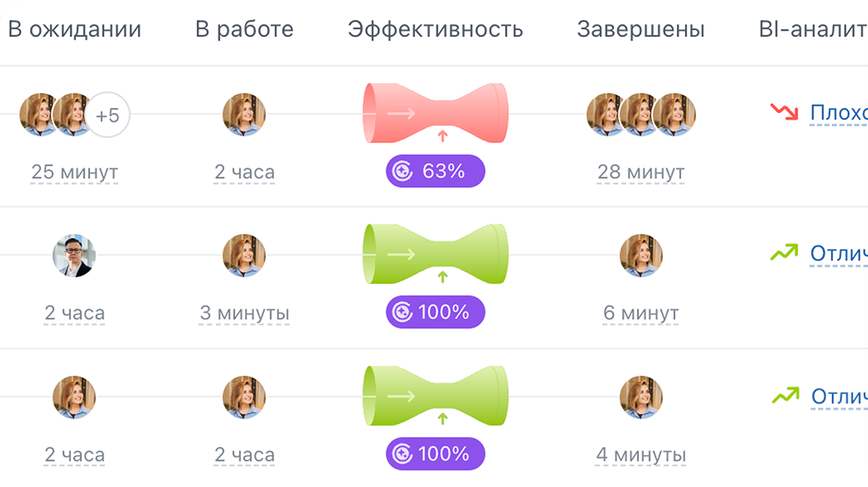Open the 'Отлично' link in the middle row
The width and height of the screenshot is (868, 487).
(838, 255)
